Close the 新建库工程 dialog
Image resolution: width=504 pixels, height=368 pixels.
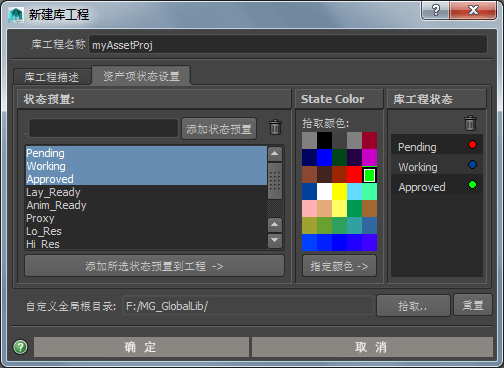click(x=473, y=10)
